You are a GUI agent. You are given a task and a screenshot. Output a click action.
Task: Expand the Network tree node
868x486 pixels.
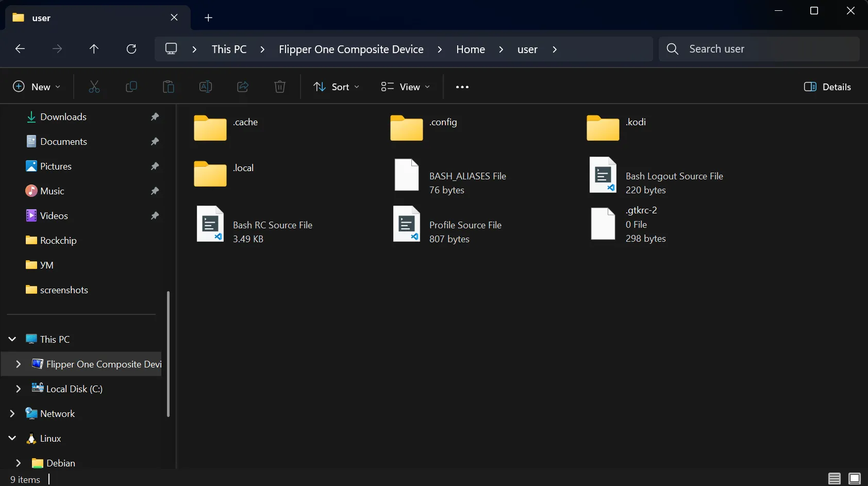click(x=12, y=413)
